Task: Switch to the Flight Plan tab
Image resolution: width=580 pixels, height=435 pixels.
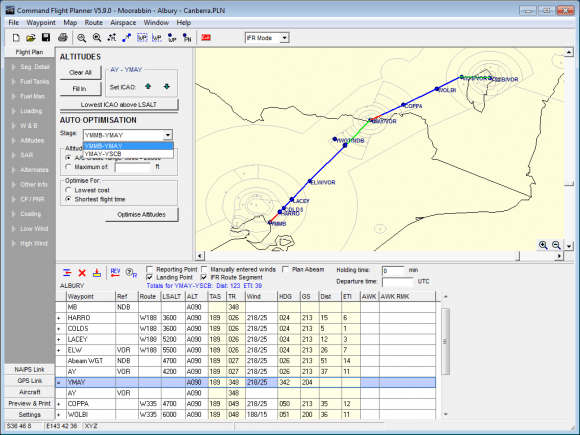Action: point(29,52)
